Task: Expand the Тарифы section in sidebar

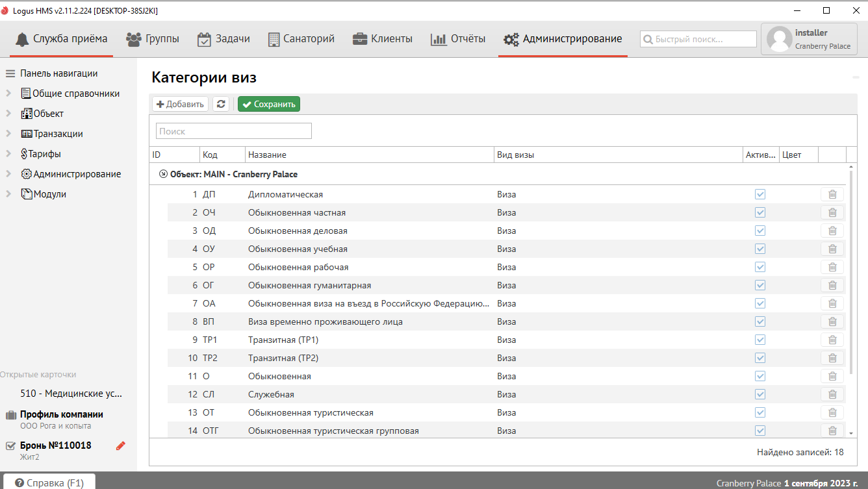Action: click(x=8, y=154)
